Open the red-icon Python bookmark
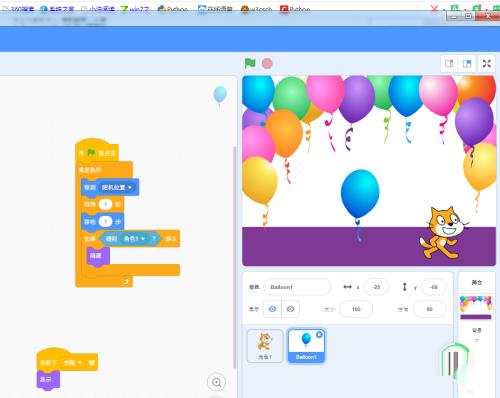Screen dimensions: 500x398 295,9
